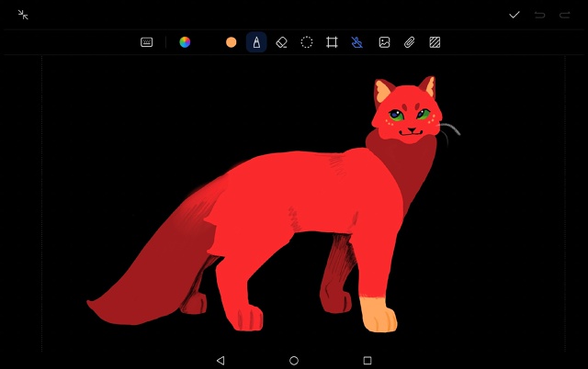
Task: Click the paperclip attachment icon
Action: pyautogui.click(x=410, y=42)
